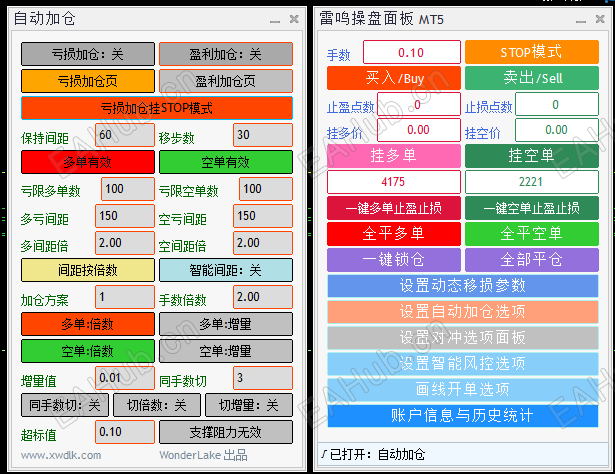Toggle 智能间距 switch
Viewport: 615px width, 474px height.
226,270
